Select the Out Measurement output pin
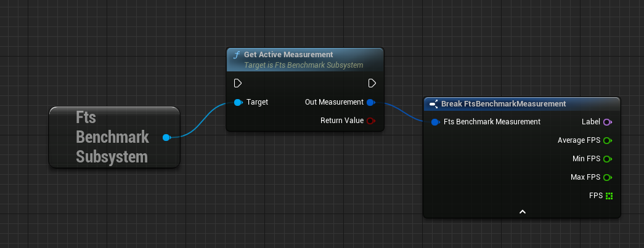644x248 pixels. click(370, 102)
